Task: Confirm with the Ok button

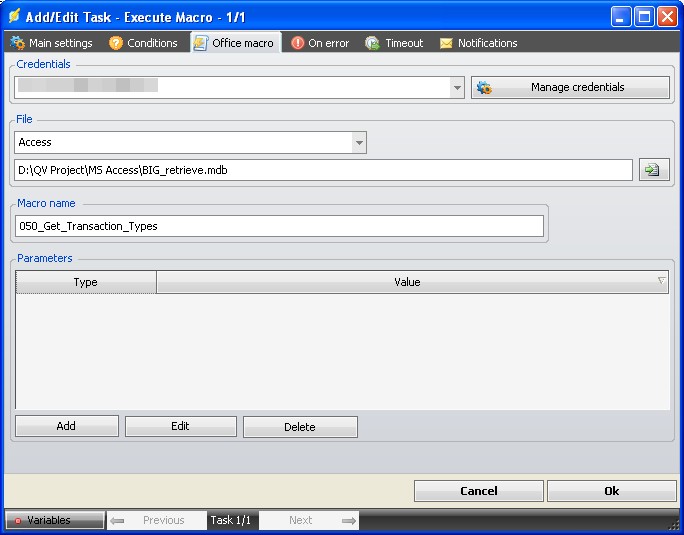Action: (611, 491)
